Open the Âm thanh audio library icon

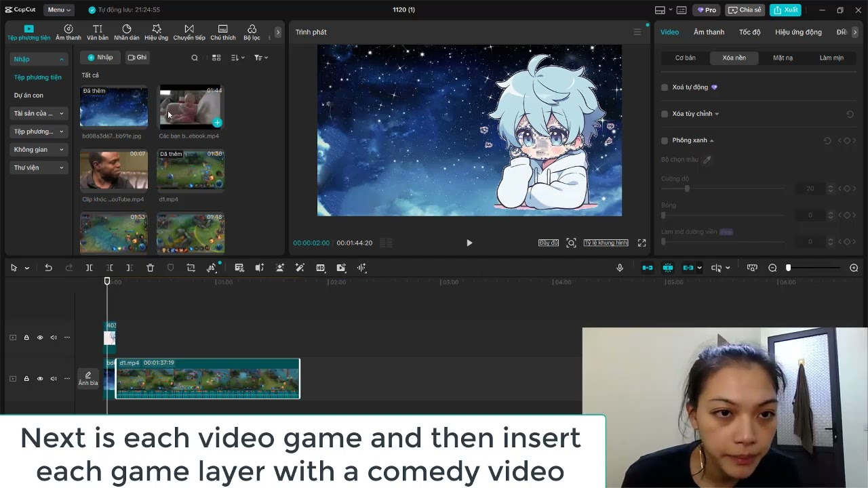tap(68, 32)
